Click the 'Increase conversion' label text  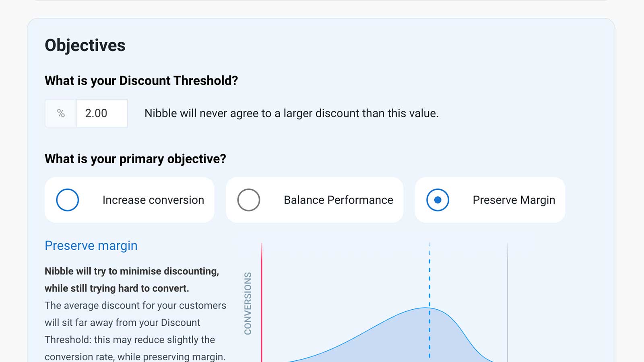153,200
